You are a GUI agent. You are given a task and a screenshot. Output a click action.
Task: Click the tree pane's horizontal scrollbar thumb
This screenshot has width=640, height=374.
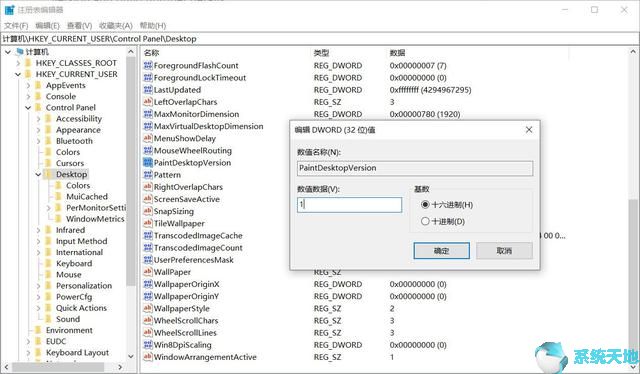coord(57,367)
